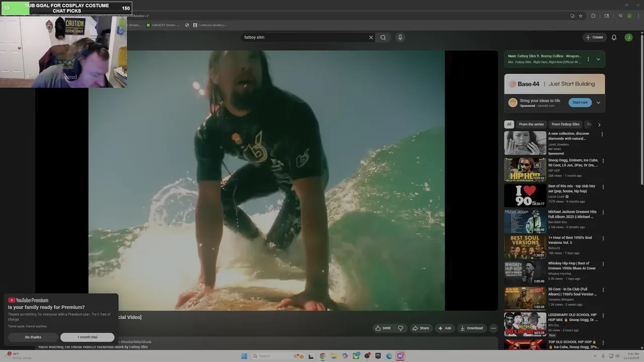Screen dimensions: 644x362
Task: Bookmark this page with the star icon
Action: click(x=581, y=16)
